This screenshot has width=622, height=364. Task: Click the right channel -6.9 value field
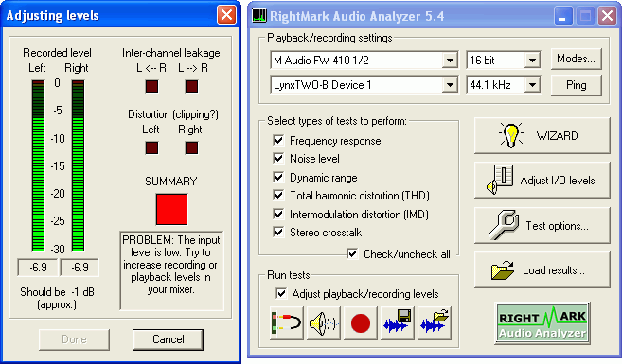[80, 268]
